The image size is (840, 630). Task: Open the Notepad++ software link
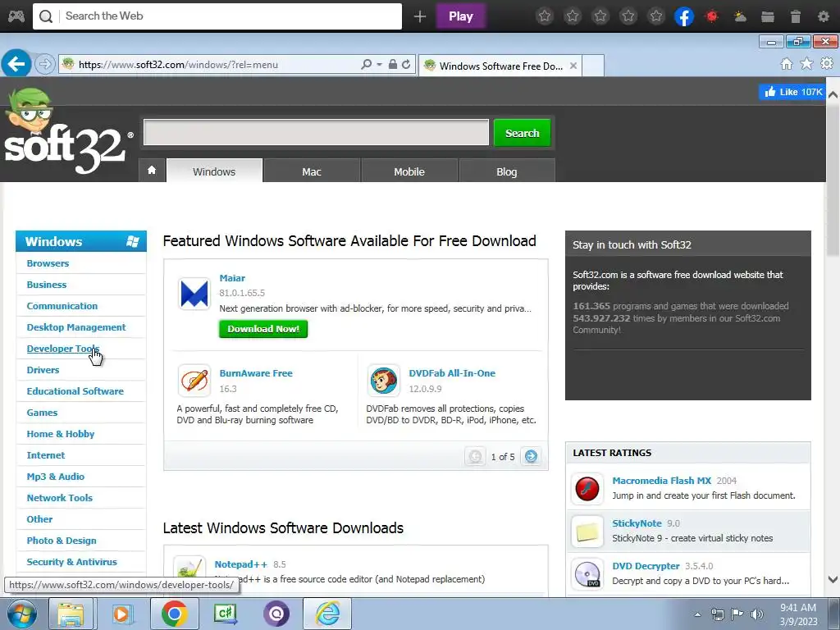pos(240,564)
